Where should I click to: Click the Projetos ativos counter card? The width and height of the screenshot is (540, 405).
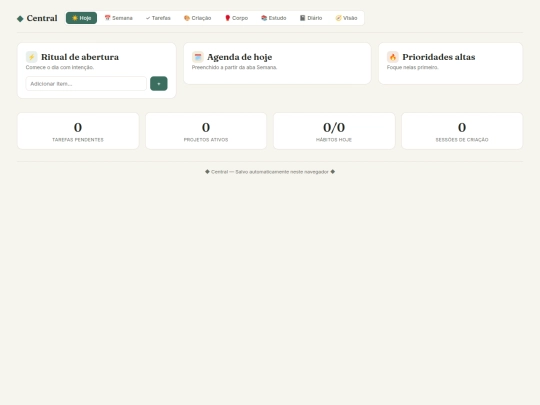click(x=206, y=131)
